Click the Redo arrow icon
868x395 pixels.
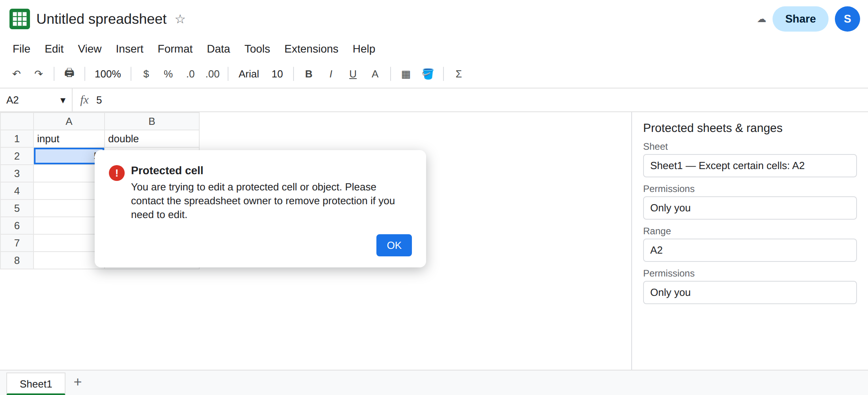[39, 74]
